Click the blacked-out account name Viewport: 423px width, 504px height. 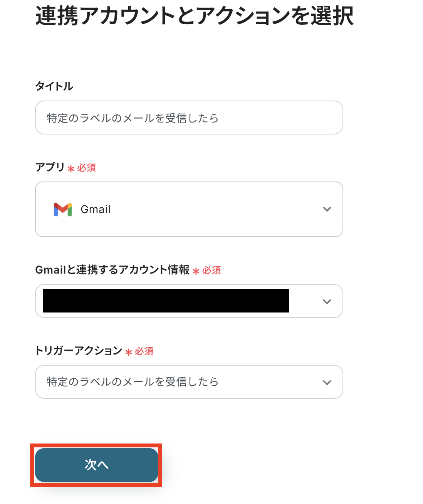pos(166,301)
